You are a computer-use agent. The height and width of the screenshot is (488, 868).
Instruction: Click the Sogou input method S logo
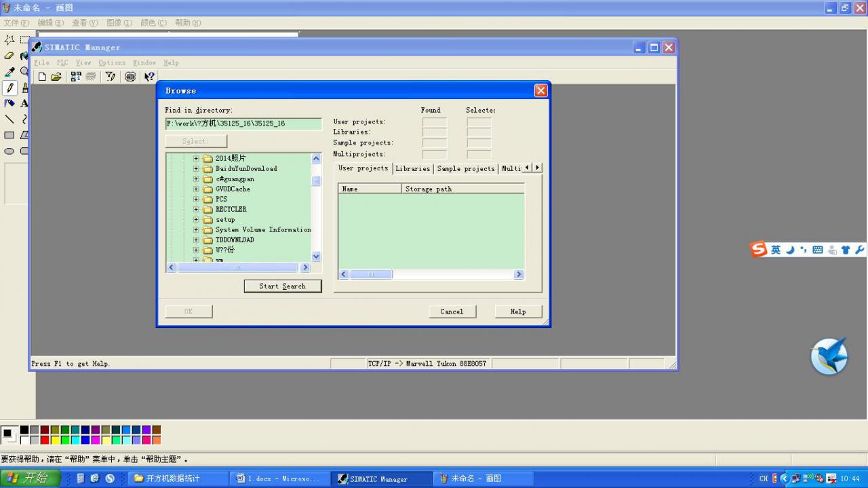(759, 249)
